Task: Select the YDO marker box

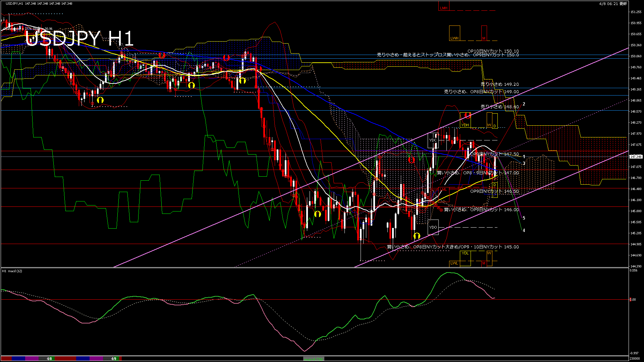Action: click(433, 227)
